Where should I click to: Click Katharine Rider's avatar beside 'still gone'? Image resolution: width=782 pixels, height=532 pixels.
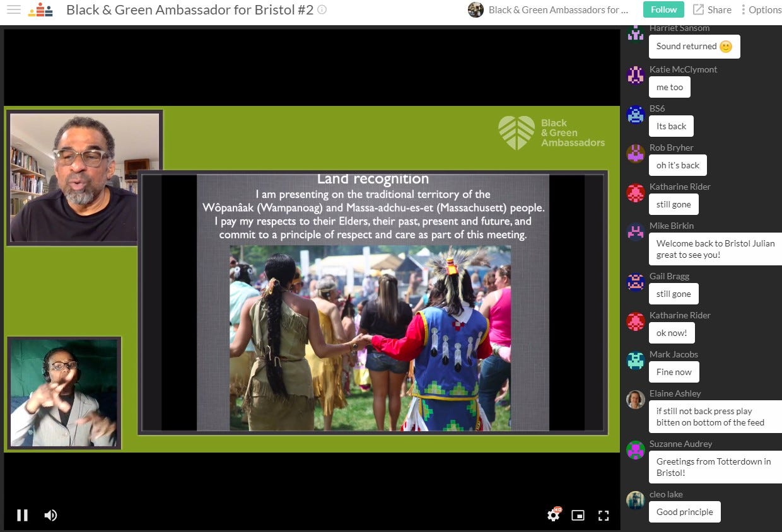[x=636, y=192]
